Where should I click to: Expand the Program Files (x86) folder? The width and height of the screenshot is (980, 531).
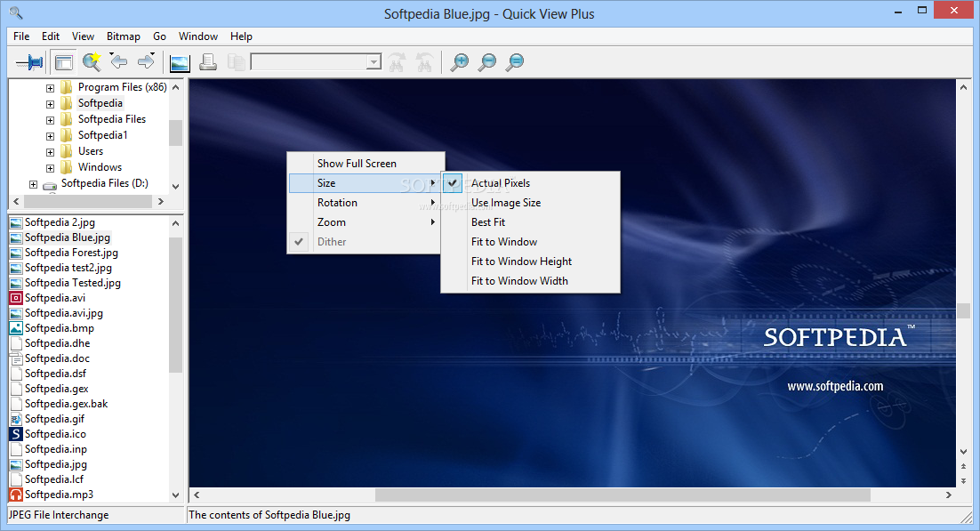click(50, 88)
